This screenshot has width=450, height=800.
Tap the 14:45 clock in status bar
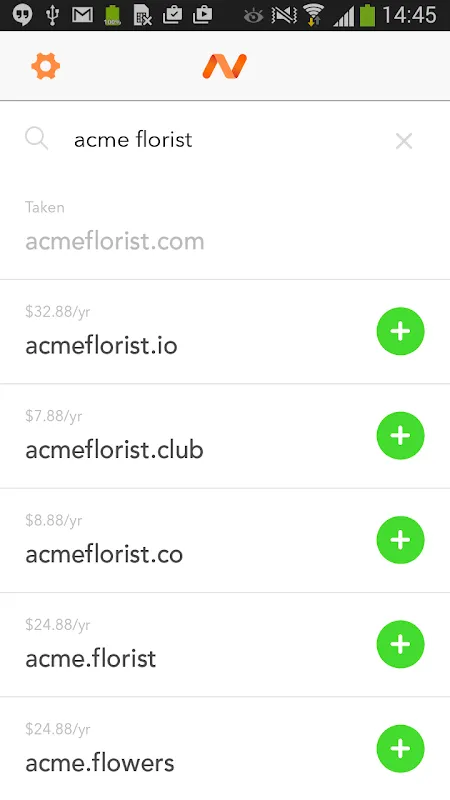point(409,15)
